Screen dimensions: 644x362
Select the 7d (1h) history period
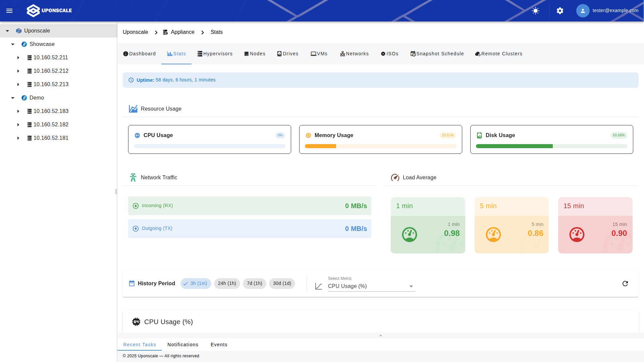coord(254,284)
